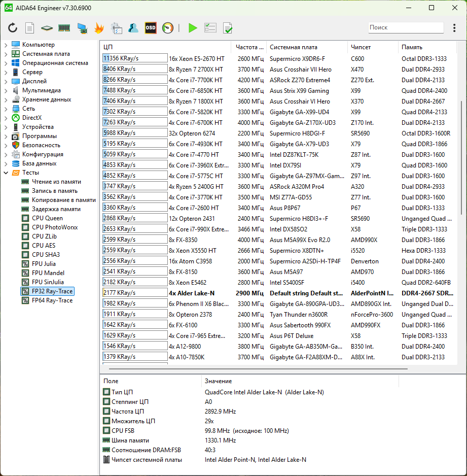Collapse the Тесты tree node
The image size is (467, 476).
tap(6, 173)
